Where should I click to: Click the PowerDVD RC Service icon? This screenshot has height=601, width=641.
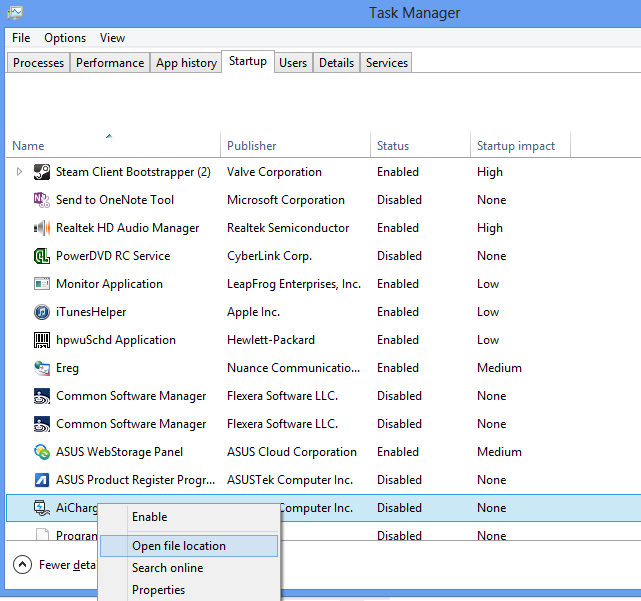pyautogui.click(x=42, y=256)
